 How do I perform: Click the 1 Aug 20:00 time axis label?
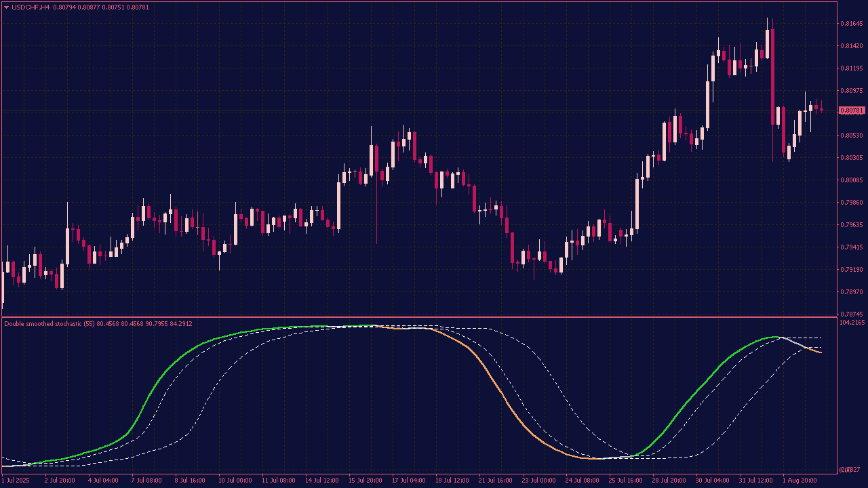point(800,481)
